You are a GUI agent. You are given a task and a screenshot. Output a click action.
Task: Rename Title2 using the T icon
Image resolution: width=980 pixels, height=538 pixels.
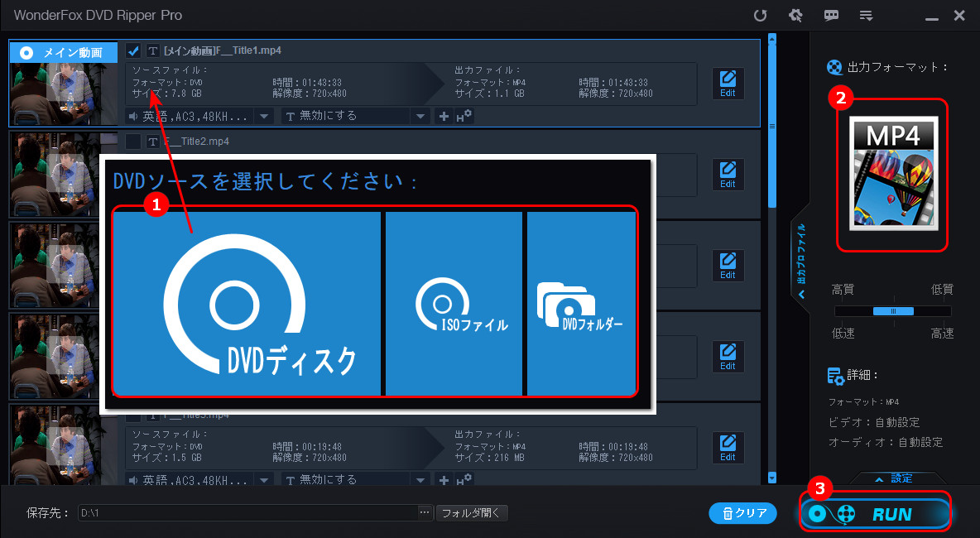152,142
